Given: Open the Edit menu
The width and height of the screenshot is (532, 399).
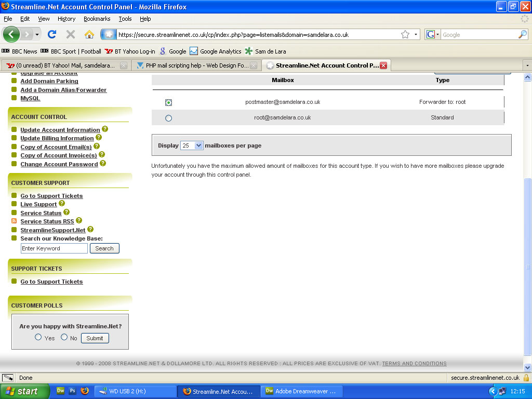Looking at the screenshot, I should (x=25, y=19).
